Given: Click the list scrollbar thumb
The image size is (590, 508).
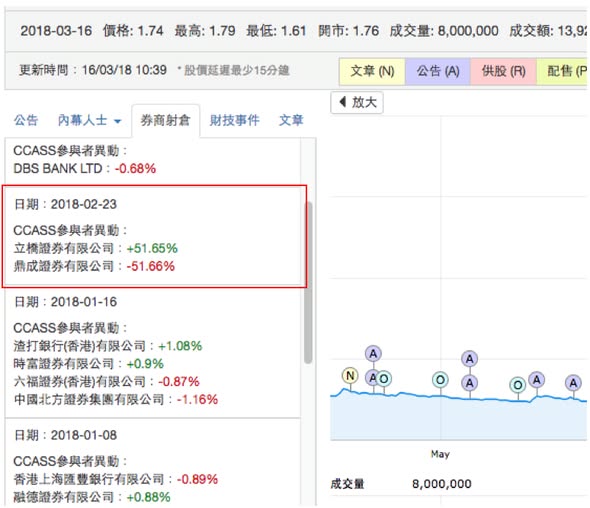Looking at the screenshot, I should 308,282.
